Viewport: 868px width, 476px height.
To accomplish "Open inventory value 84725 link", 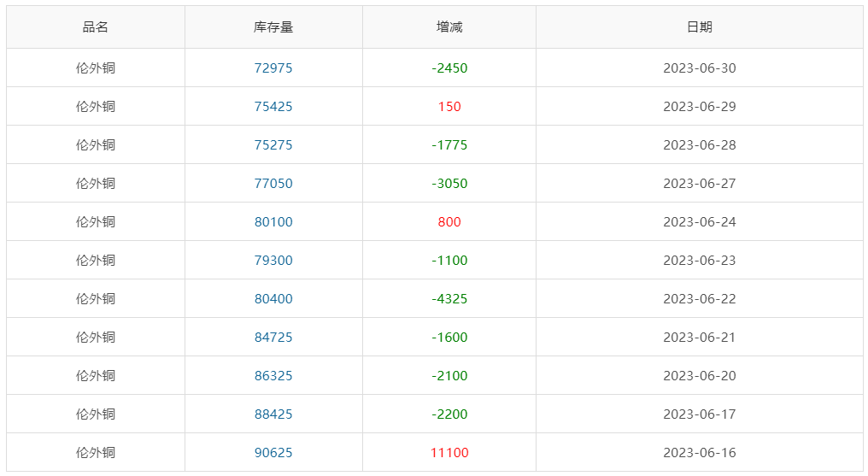I will (273, 337).
